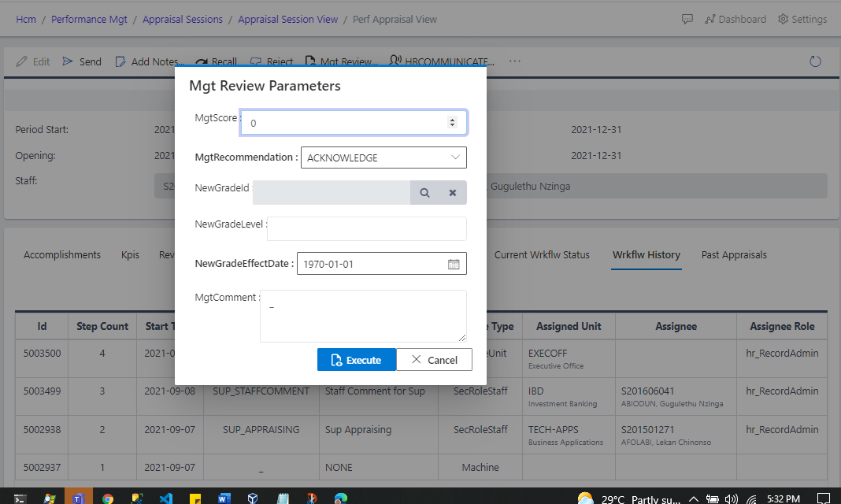The width and height of the screenshot is (841, 504).
Task: Select the Send action icon
Action: tap(67, 61)
